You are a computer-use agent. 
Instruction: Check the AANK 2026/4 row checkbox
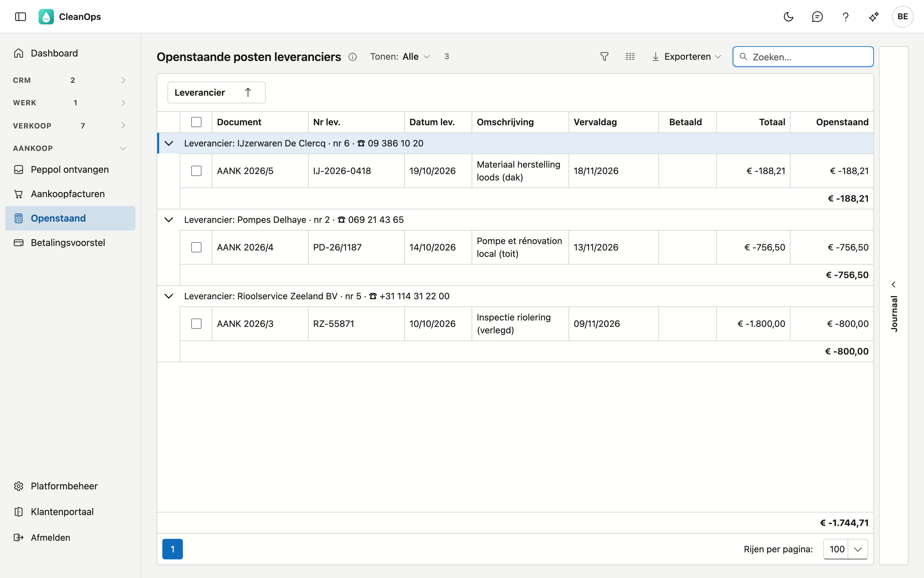coord(196,247)
